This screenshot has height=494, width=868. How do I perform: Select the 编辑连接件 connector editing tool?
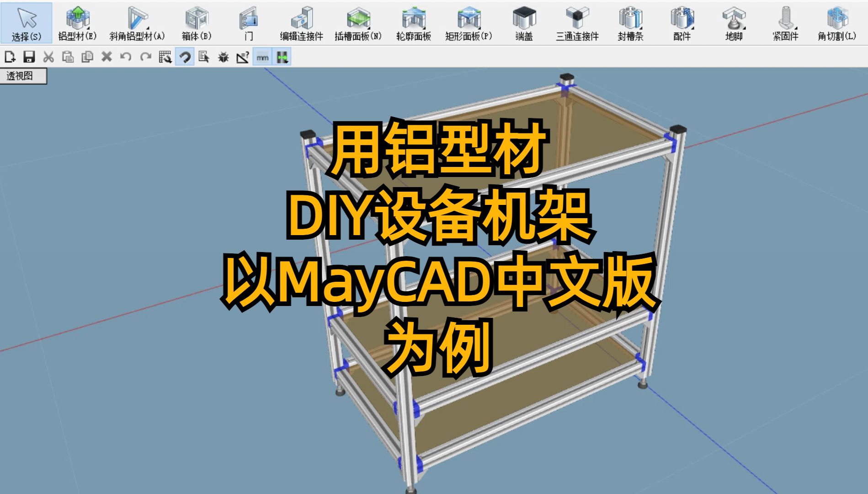[x=301, y=23]
